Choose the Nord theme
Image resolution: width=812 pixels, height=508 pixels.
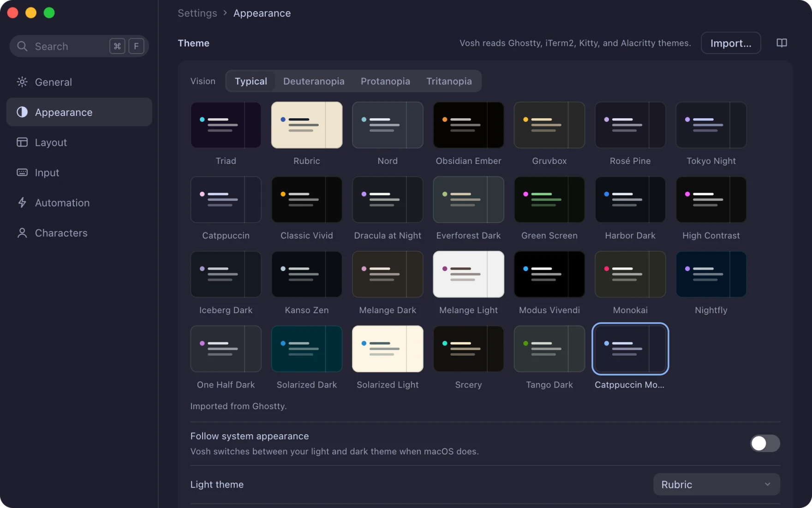(x=388, y=125)
